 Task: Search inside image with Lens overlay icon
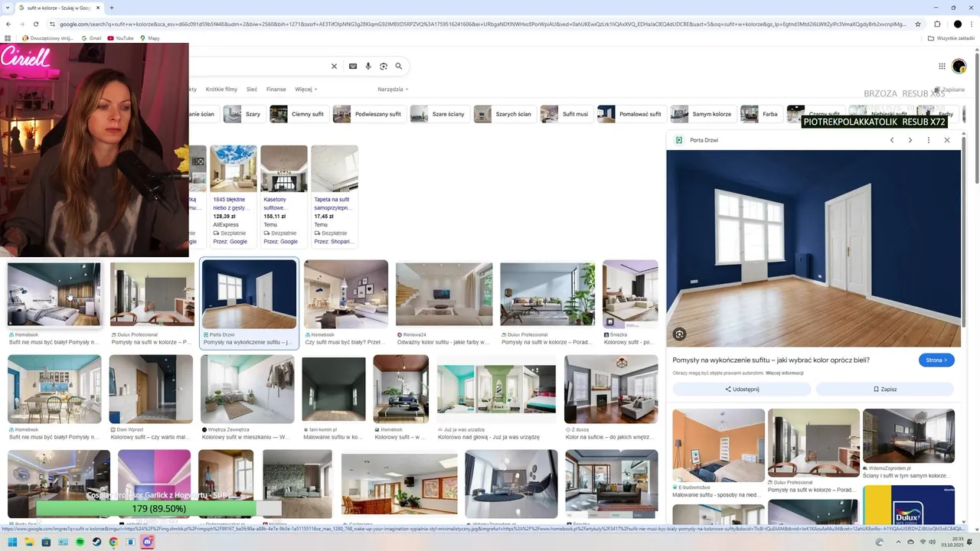tap(679, 334)
